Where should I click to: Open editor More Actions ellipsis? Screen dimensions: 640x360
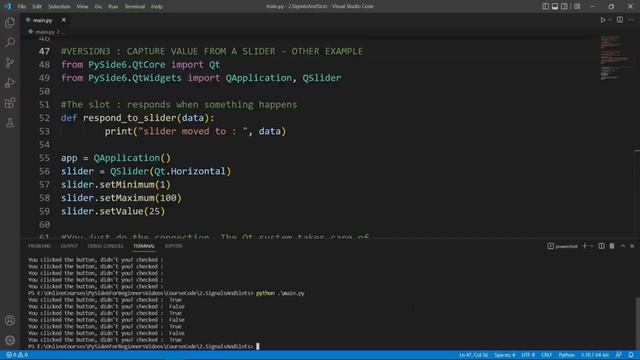point(631,20)
